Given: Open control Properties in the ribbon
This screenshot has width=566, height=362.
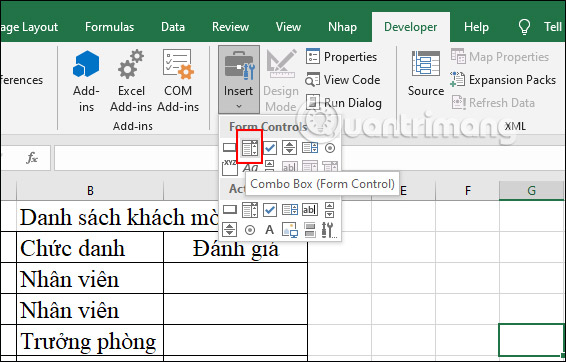Looking at the screenshot, I should (341, 57).
